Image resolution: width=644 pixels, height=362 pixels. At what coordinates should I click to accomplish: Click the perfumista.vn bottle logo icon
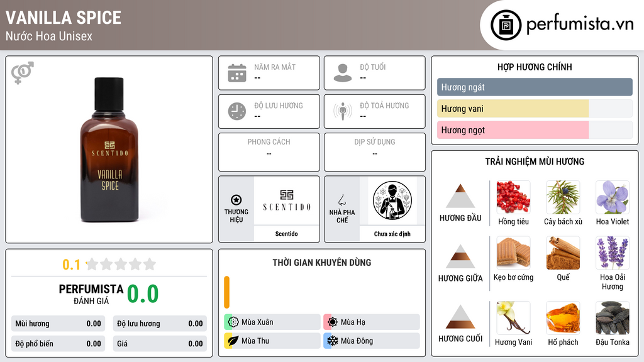click(506, 25)
